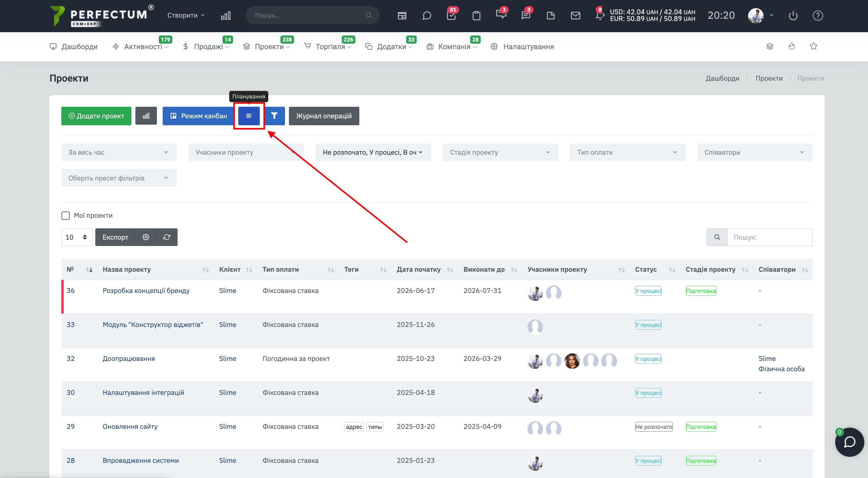
Task: Open the Planning view list icon button
Action: point(249,116)
